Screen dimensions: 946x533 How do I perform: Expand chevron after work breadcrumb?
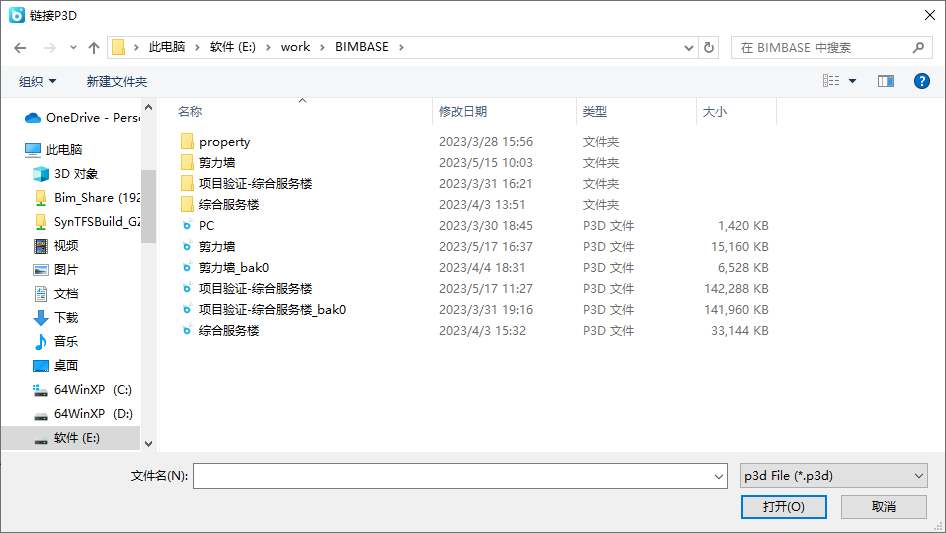point(322,47)
